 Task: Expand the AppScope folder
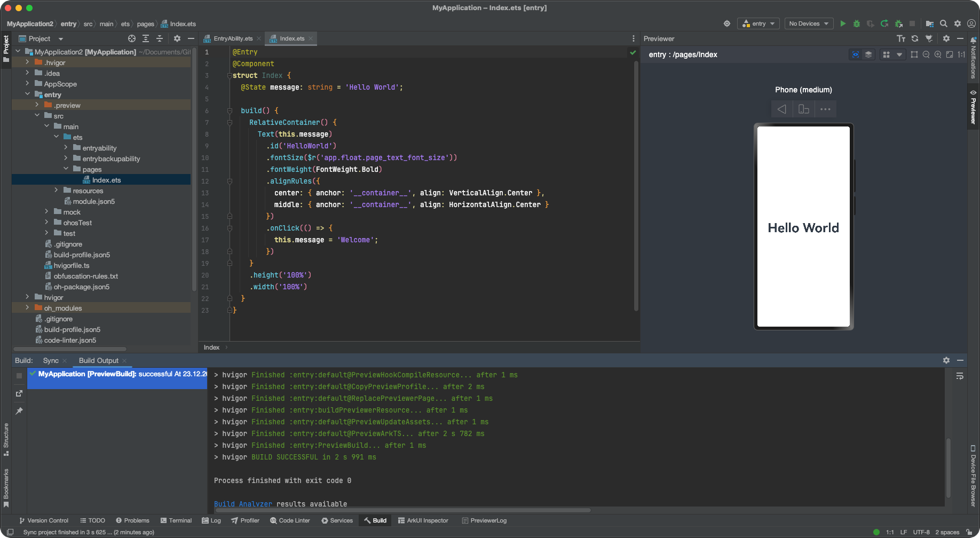(x=27, y=84)
